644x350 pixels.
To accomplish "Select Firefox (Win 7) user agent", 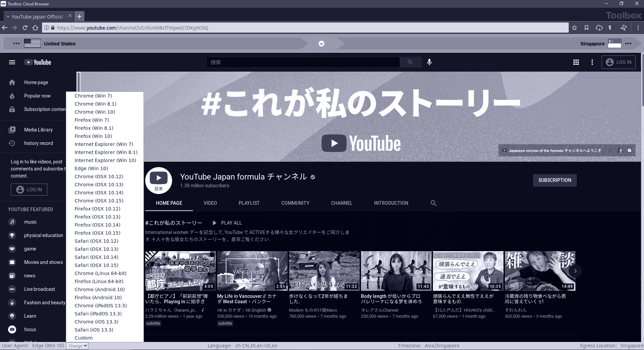I will [x=105, y=120].
